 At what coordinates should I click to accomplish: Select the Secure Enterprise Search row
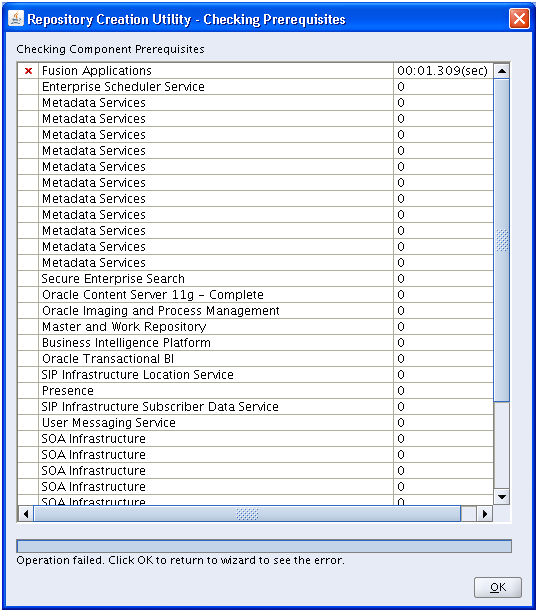[x=255, y=279]
